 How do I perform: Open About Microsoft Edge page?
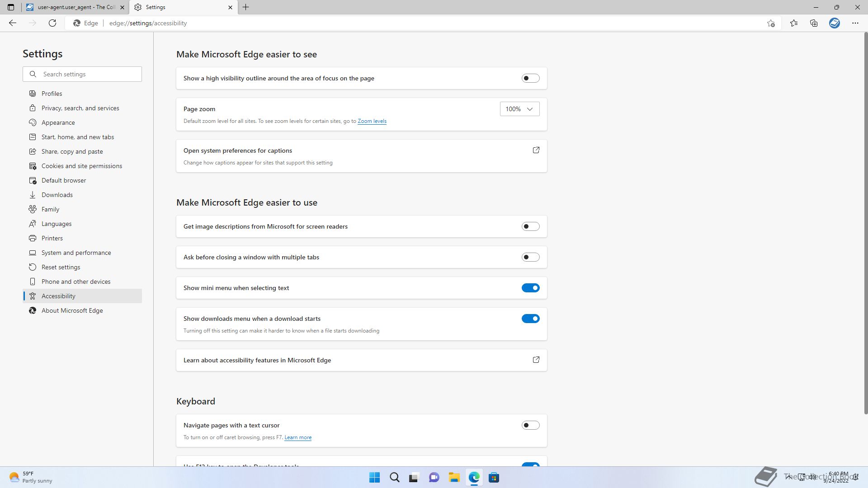(x=82, y=310)
